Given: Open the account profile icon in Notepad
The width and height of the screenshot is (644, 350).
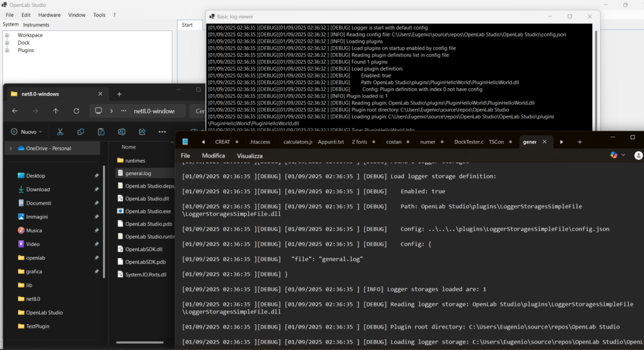Looking at the screenshot, I should [638, 155].
